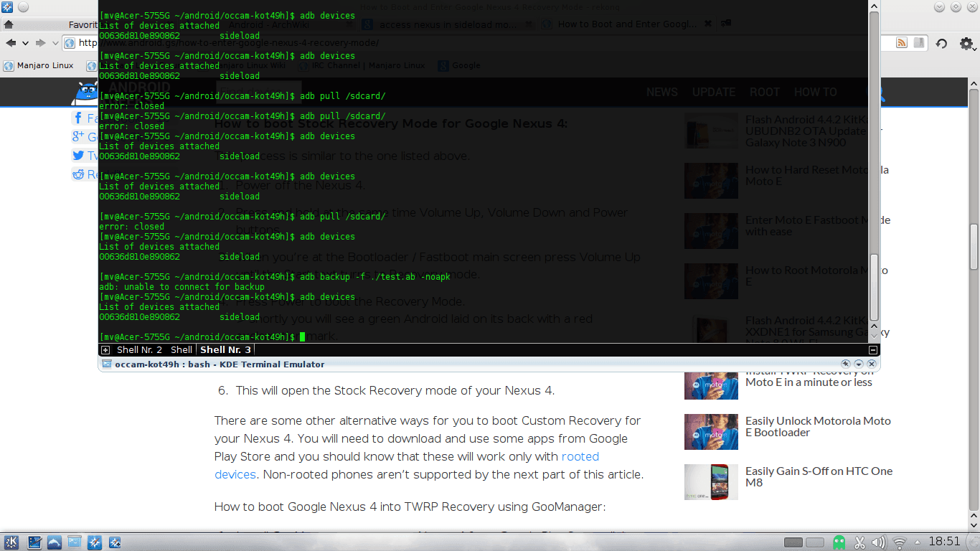
Task: Click the rekonq window menu icon
Action: coord(8,7)
